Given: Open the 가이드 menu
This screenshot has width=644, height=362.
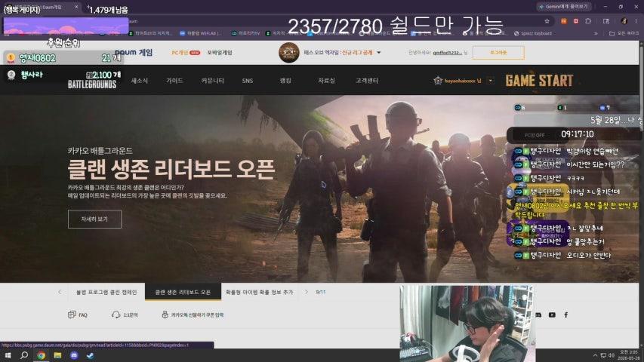Looking at the screenshot, I should click(174, 81).
